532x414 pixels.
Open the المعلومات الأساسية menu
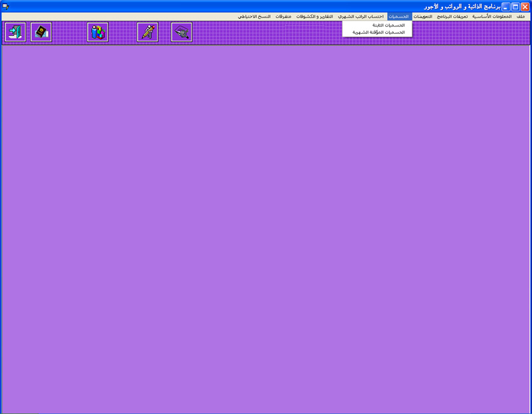492,16
